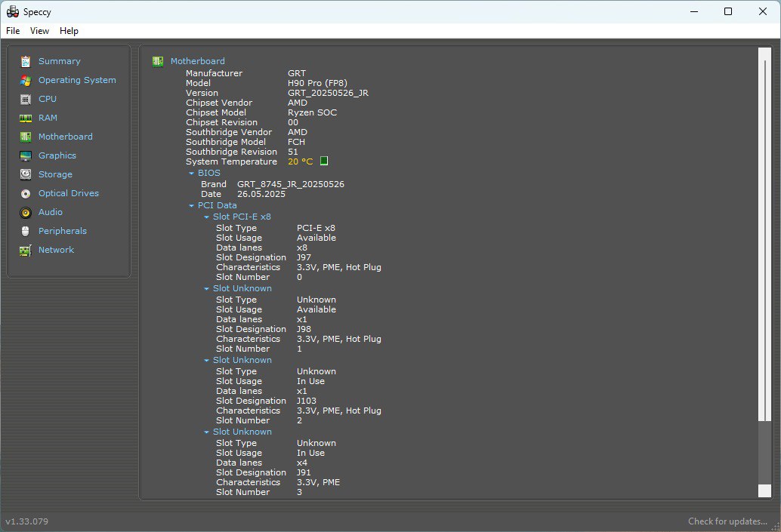
Task: Open the Summary section icon
Action: 26,61
